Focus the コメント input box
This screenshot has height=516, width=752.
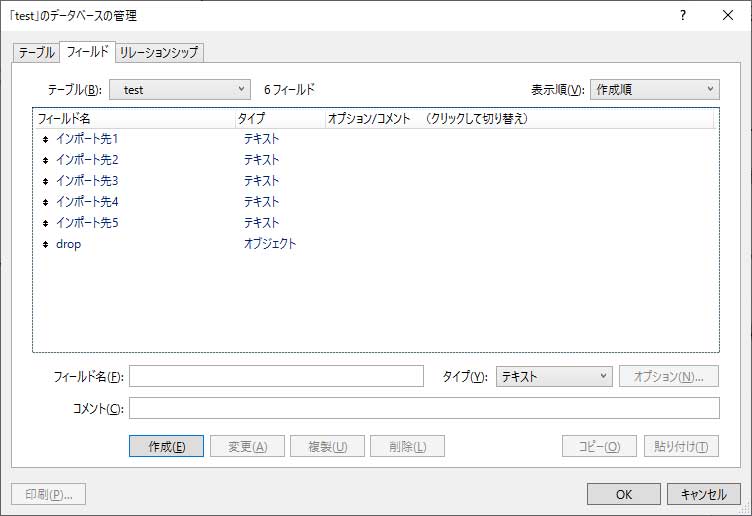[424, 408]
